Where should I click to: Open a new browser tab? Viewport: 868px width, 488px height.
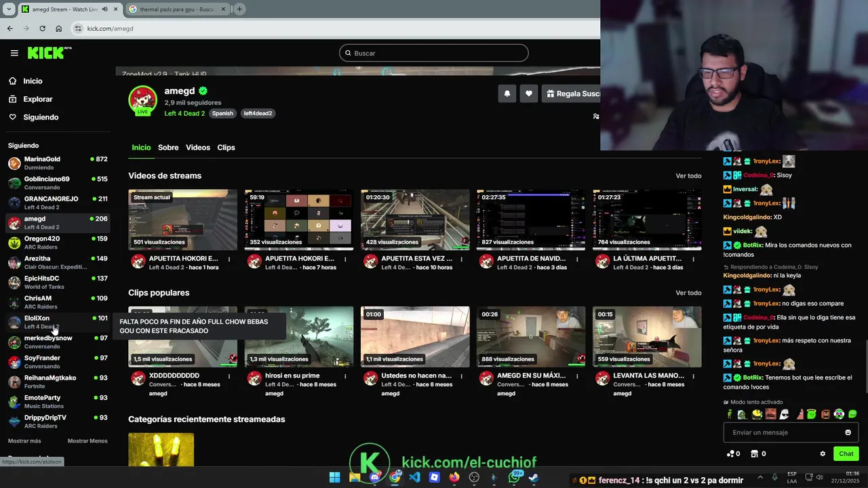coord(239,9)
